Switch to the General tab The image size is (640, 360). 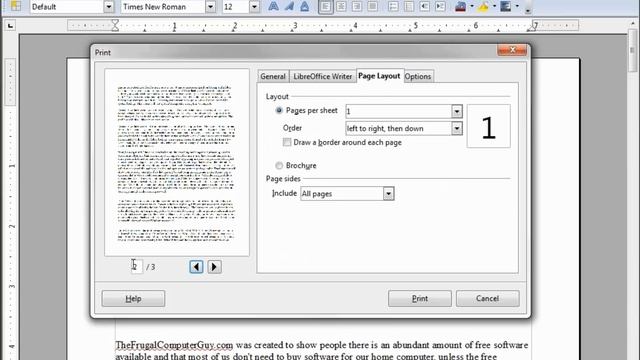pos(273,77)
